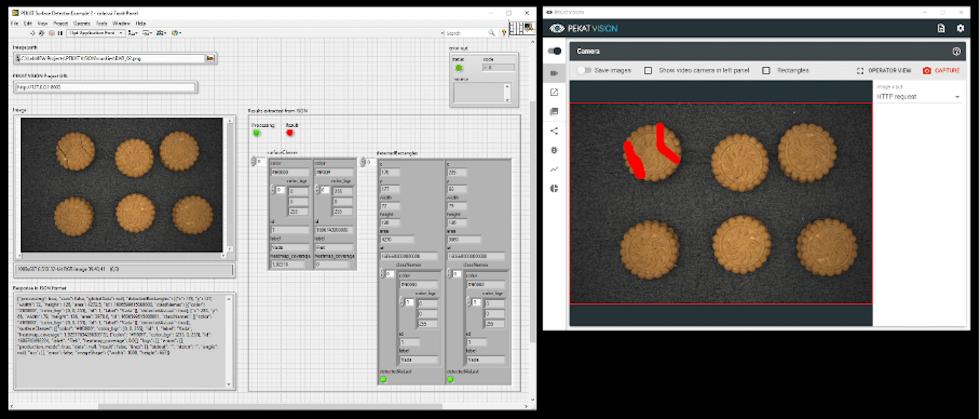This screenshot has width=980, height=419.
Task: Check the Rectangles checkbox
Action: [x=766, y=71]
